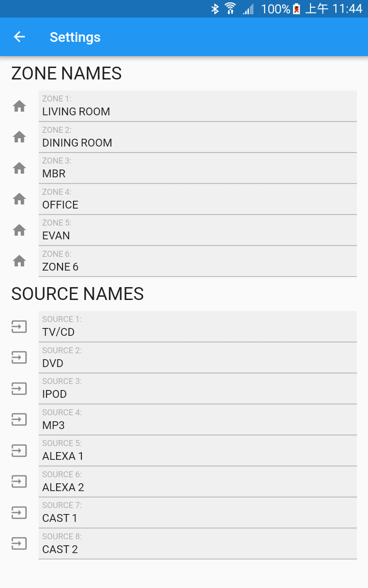The image size is (368, 588).
Task: Click the home icon beside OFFICE zone
Action: pos(19,199)
